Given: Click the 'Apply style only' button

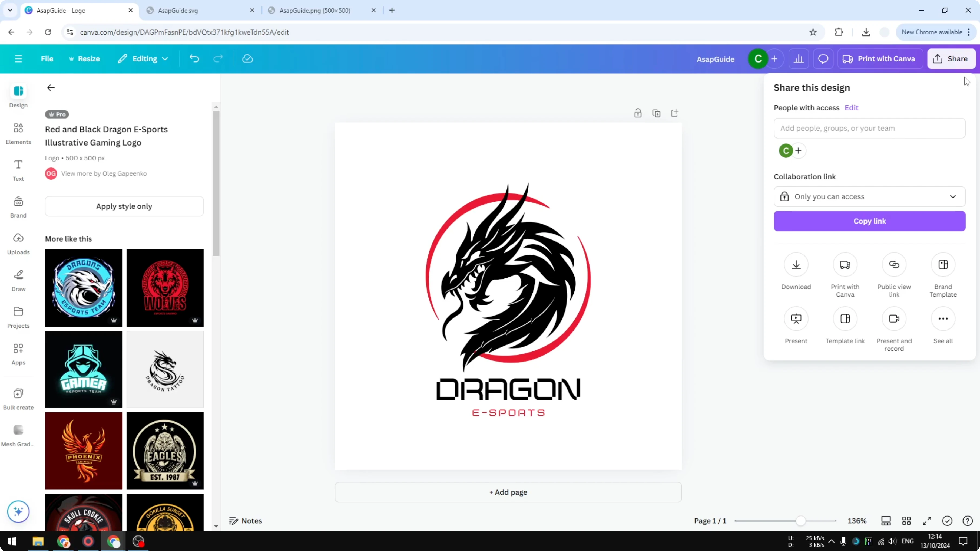Looking at the screenshot, I should (124, 206).
